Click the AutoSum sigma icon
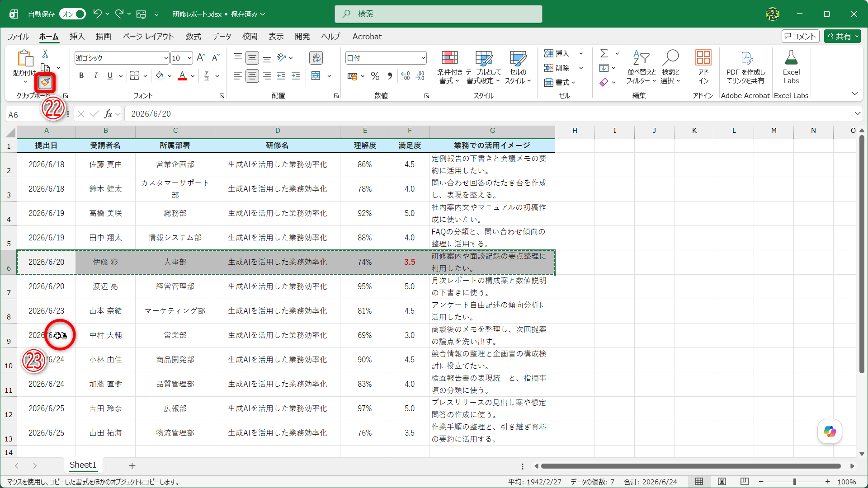This screenshot has height=488, width=868. [604, 53]
